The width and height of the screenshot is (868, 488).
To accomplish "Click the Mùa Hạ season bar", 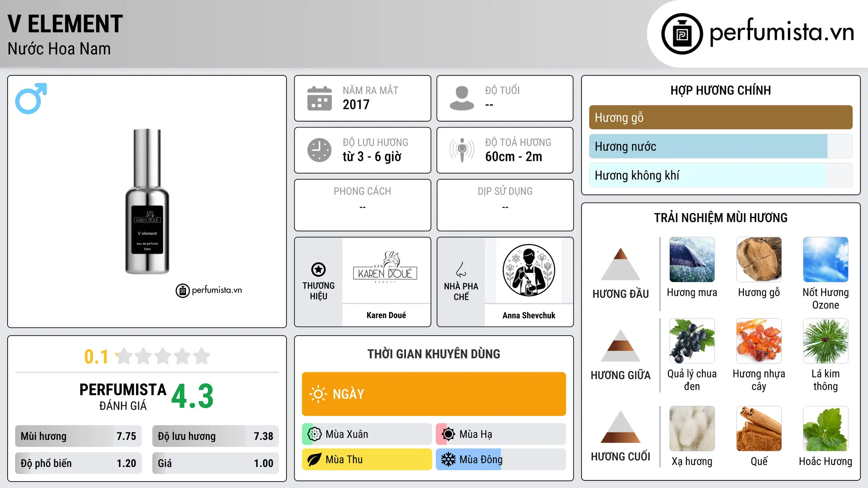I will (501, 434).
